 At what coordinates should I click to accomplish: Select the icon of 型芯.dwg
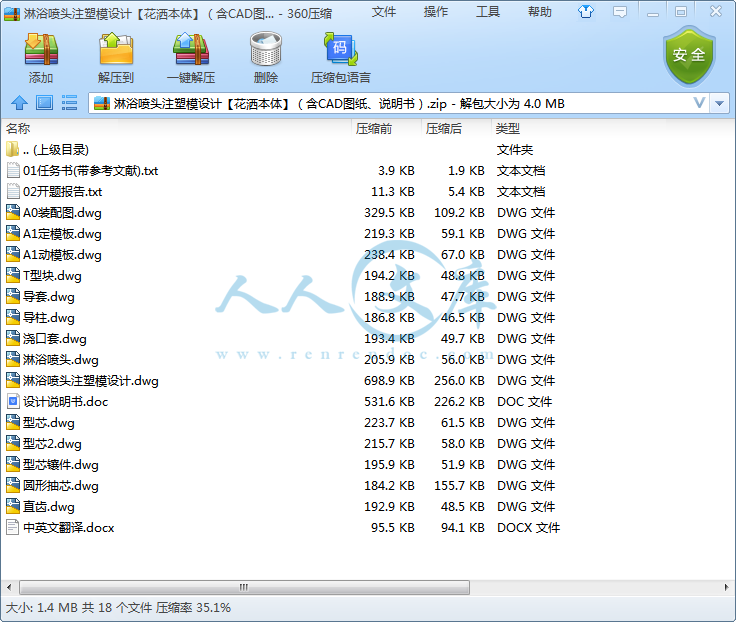(13, 422)
